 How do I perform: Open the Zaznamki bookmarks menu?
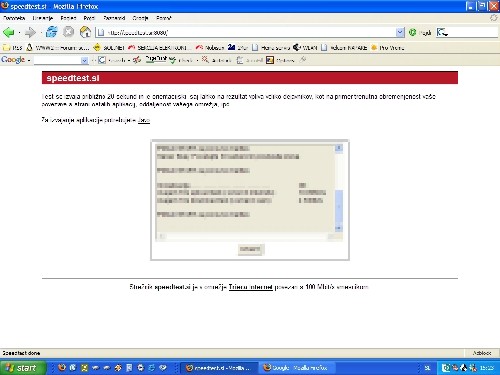(x=114, y=18)
